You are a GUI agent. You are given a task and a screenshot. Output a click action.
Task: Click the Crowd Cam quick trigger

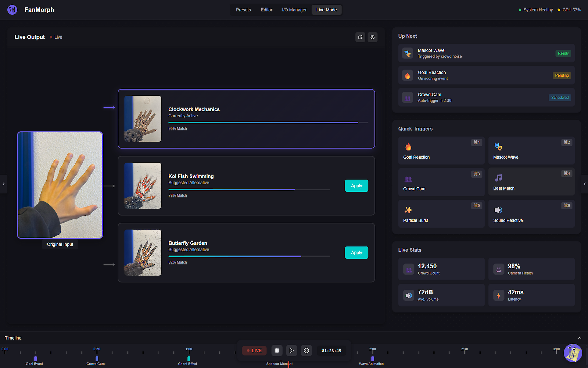(x=441, y=182)
